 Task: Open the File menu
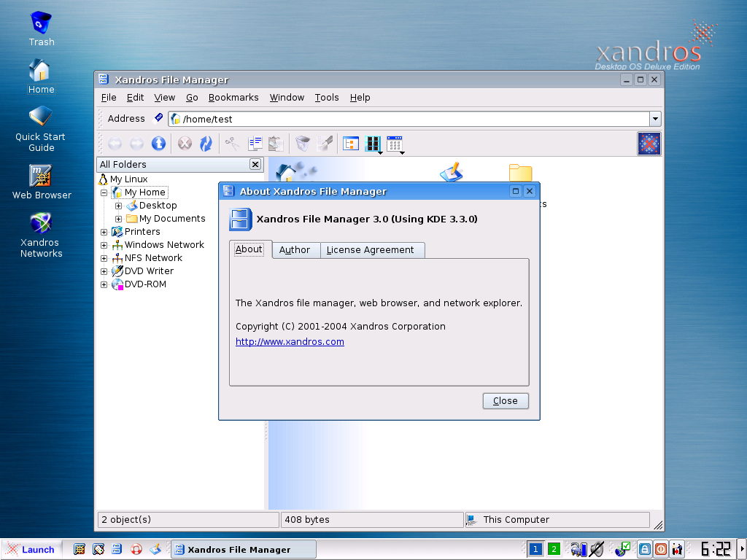pos(109,97)
